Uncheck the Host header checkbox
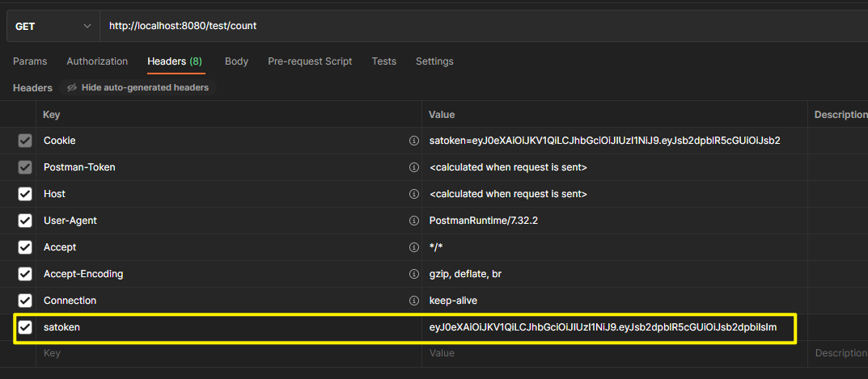This screenshot has height=379, width=868. point(25,194)
